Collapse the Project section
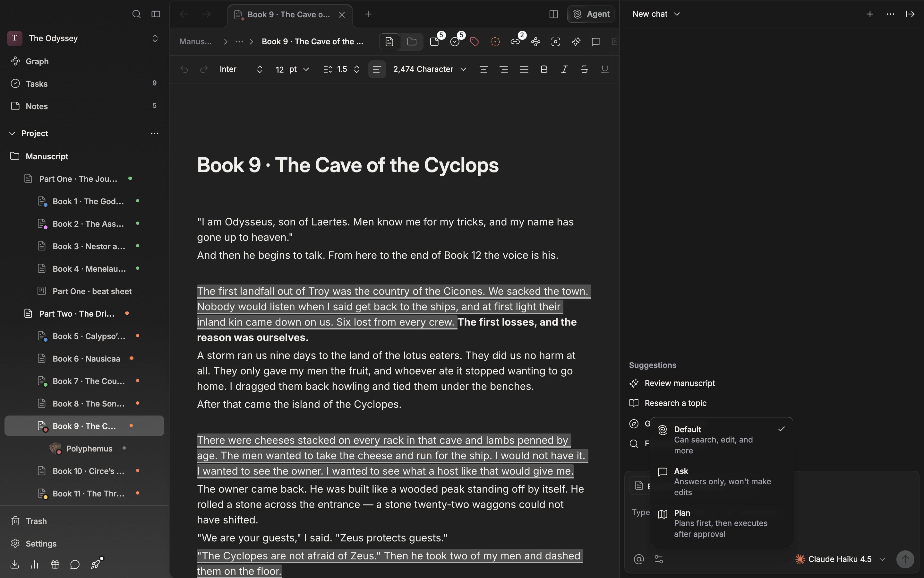 point(12,133)
